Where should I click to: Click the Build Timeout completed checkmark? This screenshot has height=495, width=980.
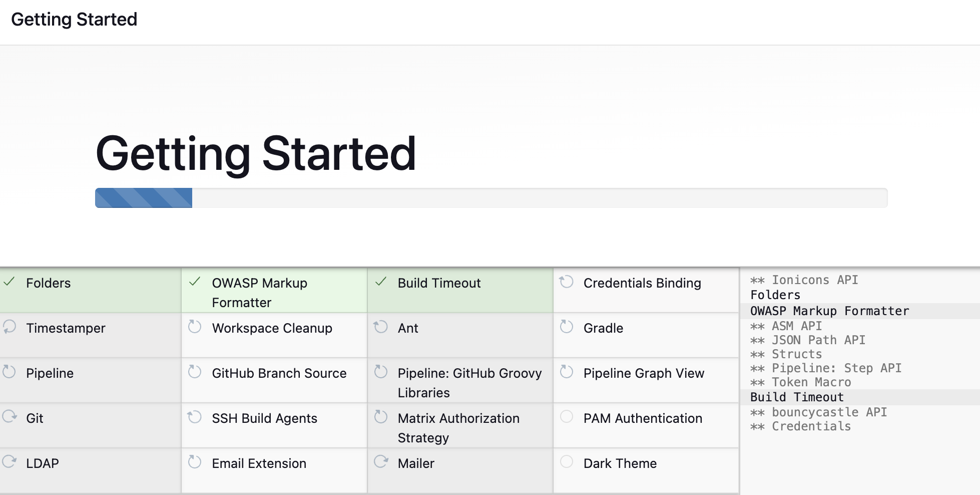click(x=380, y=282)
